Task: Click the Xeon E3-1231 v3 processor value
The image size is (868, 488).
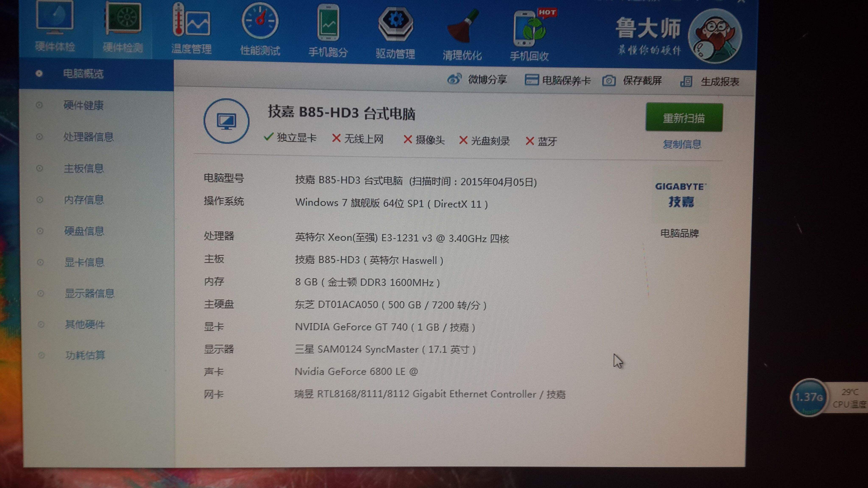Action: click(x=402, y=238)
